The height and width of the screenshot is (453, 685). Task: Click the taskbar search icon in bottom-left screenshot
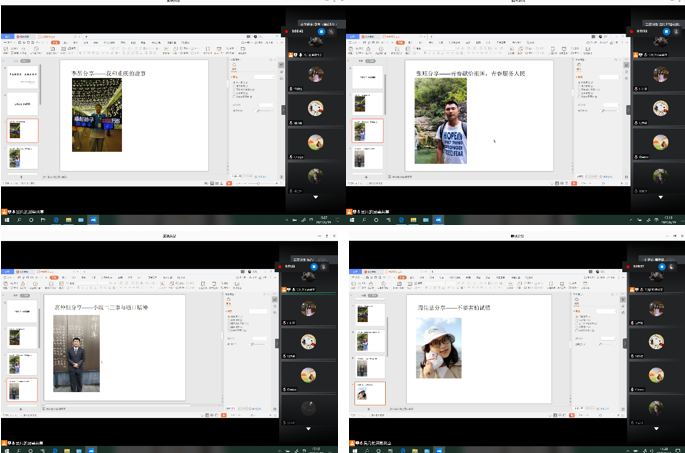pyautogui.click(x=17, y=449)
